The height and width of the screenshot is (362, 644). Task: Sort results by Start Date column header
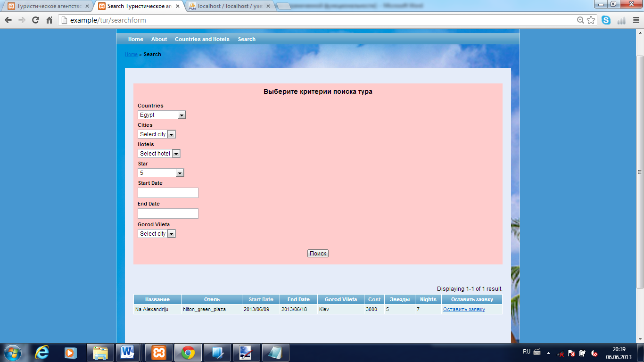tap(261, 299)
